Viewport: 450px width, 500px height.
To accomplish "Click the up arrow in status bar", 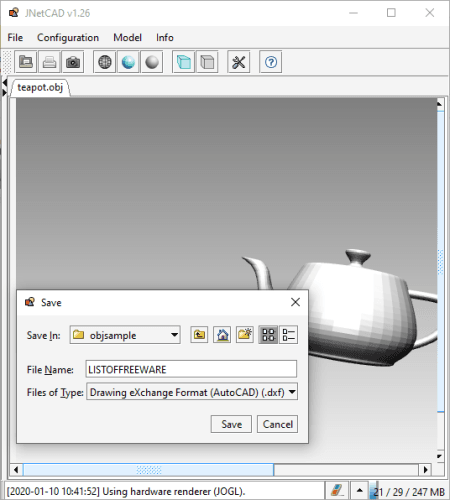I will [359, 490].
